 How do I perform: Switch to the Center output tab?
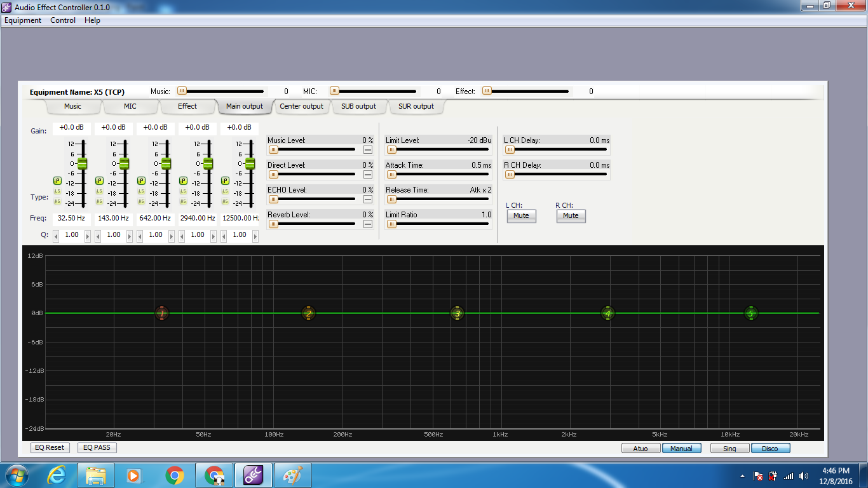point(301,106)
